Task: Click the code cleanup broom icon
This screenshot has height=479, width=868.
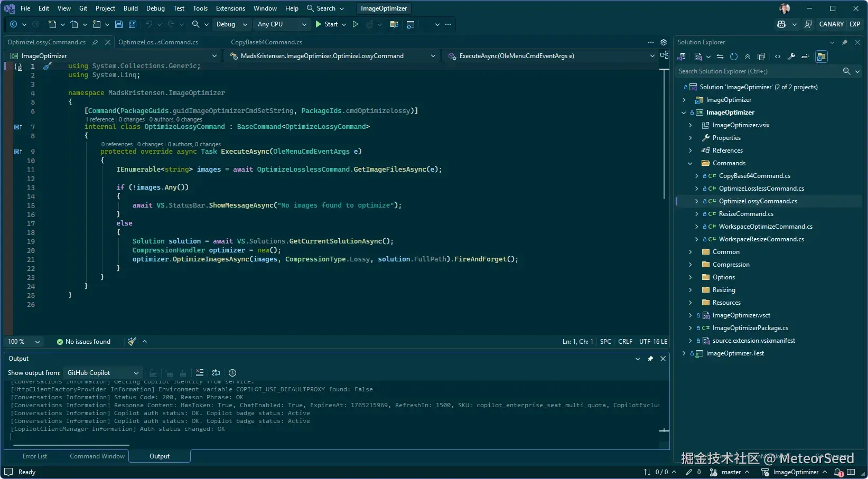Action: (132, 342)
